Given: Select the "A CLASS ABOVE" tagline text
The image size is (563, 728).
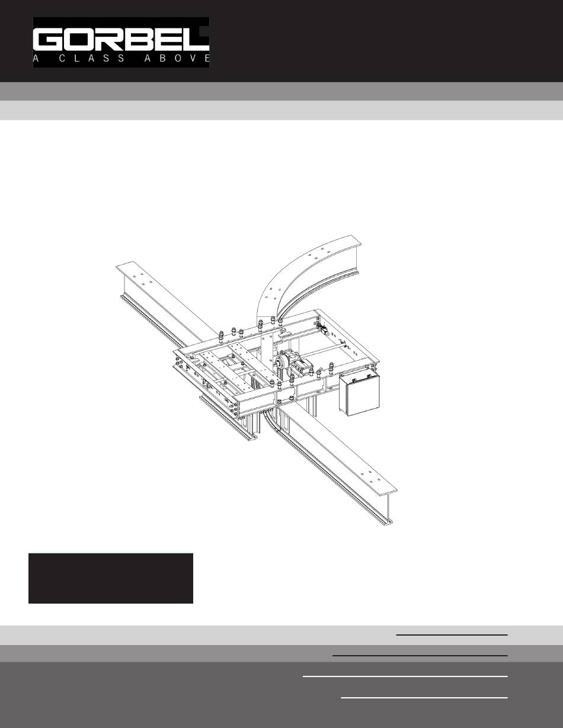Looking at the screenshot, I should click(121, 59).
